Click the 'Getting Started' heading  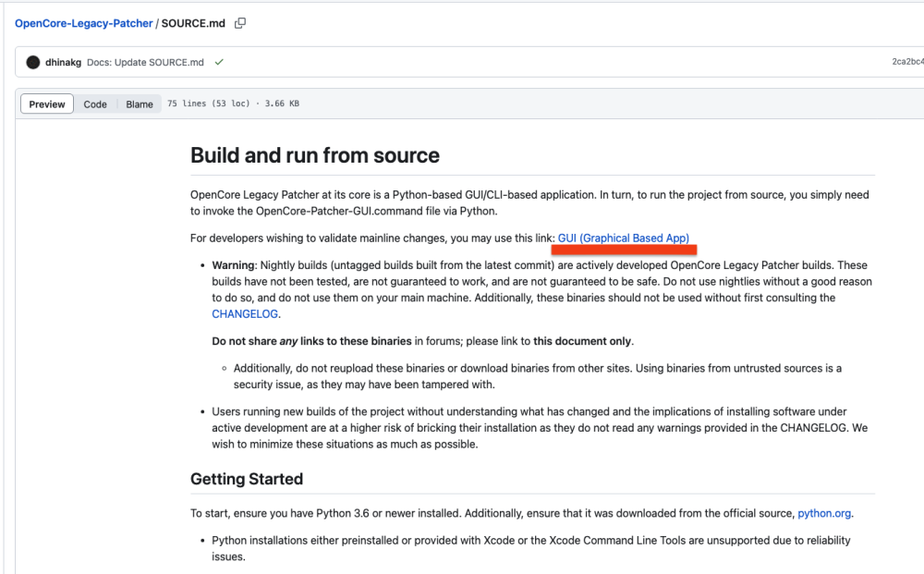[x=247, y=479]
